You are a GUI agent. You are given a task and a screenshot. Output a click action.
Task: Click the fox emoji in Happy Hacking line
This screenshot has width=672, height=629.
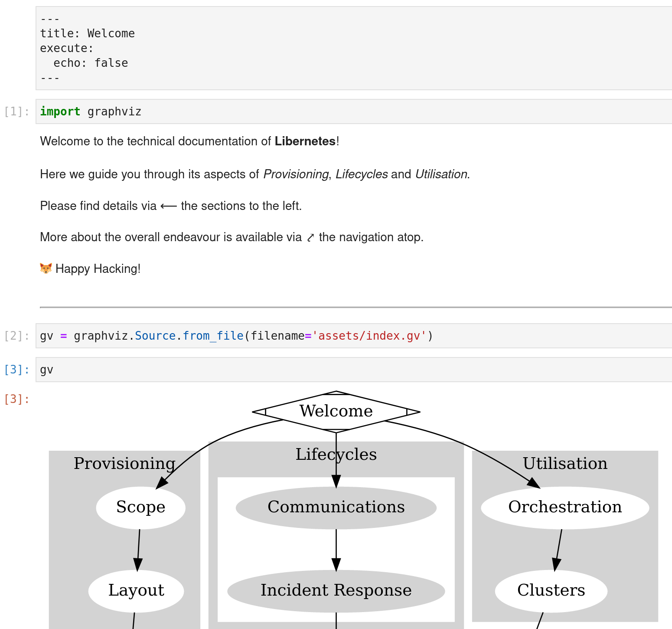[x=46, y=269]
